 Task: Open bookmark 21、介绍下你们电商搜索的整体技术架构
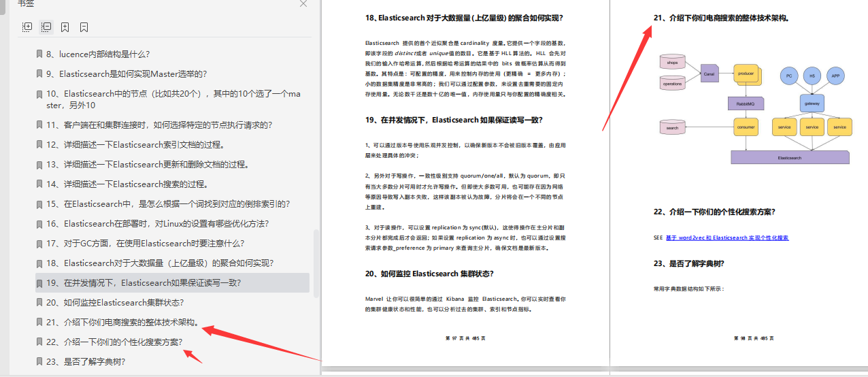pyautogui.click(x=122, y=322)
